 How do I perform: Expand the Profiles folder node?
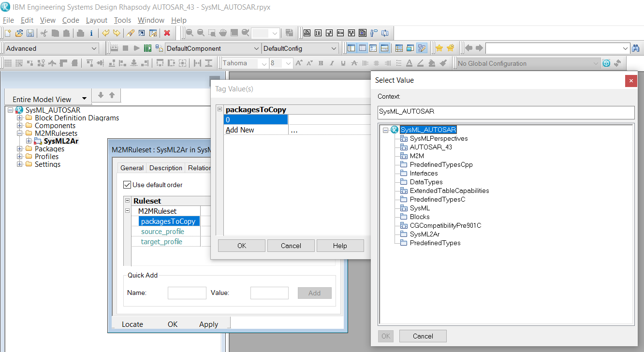click(x=20, y=157)
